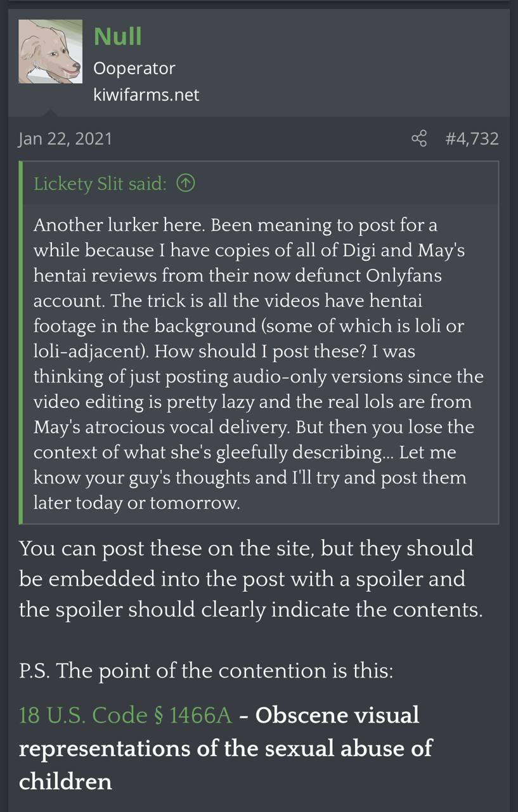518x812 pixels.
Task: Open Null's dog avatar picture
Action: 50,52
